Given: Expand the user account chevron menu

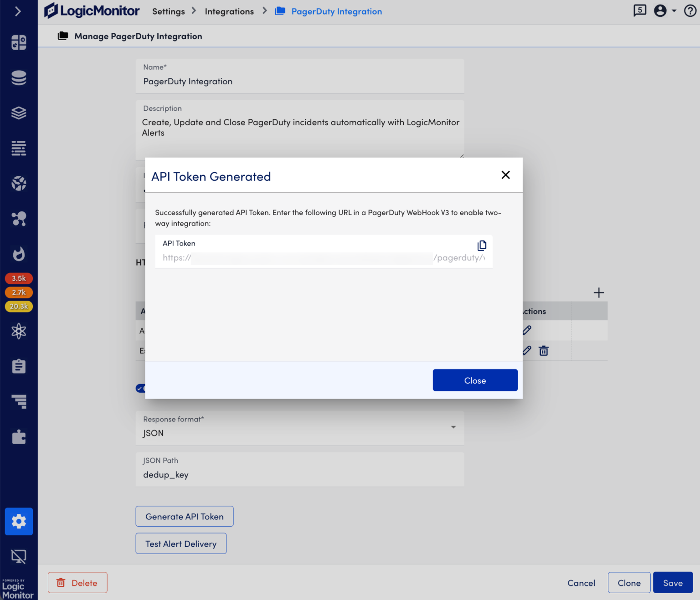Looking at the screenshot, I should click(673, 10).
